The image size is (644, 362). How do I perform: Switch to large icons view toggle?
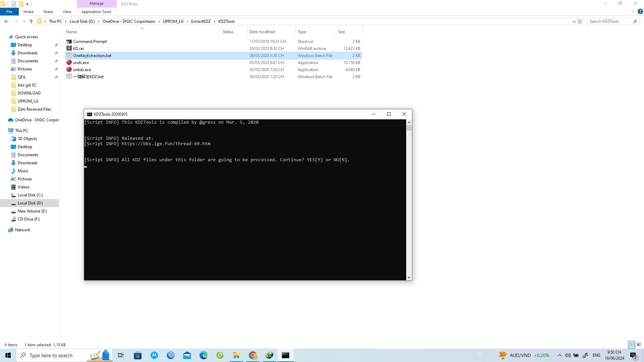click(x=639, y=345)
